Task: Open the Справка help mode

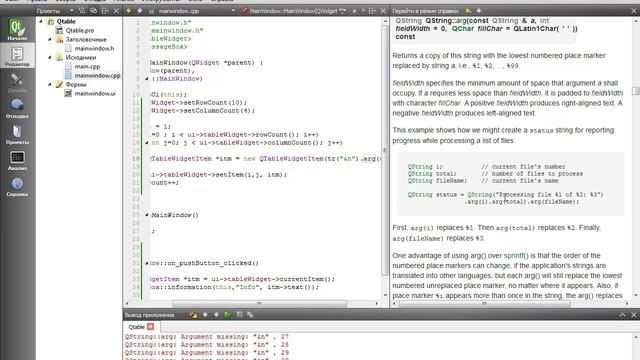Action: click(17, 187)
